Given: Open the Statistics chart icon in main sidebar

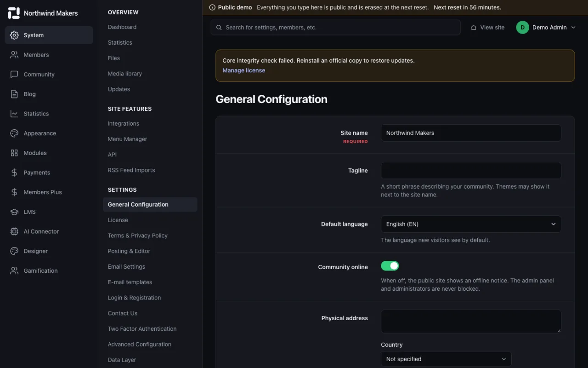Looking at the screenshot, I should point(14,114).
